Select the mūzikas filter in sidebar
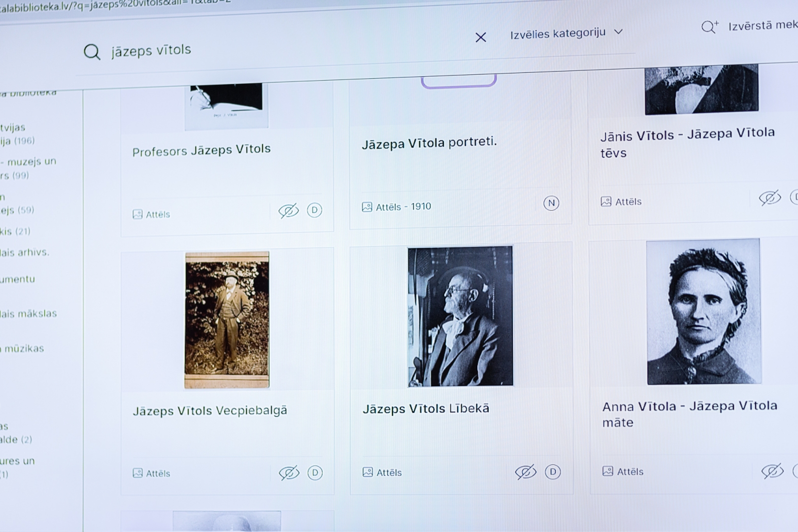Image resolution: width=798 pixels, height=532 pixels. pyautogui.click(x=24, y=349)
